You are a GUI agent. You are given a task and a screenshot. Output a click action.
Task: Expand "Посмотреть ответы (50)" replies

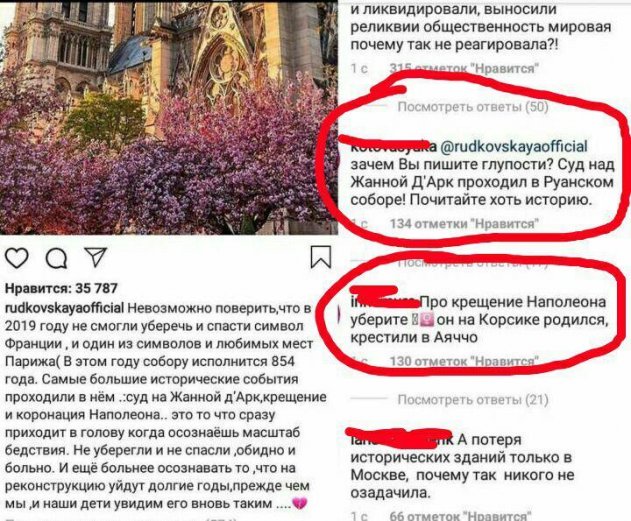point(473,107)
